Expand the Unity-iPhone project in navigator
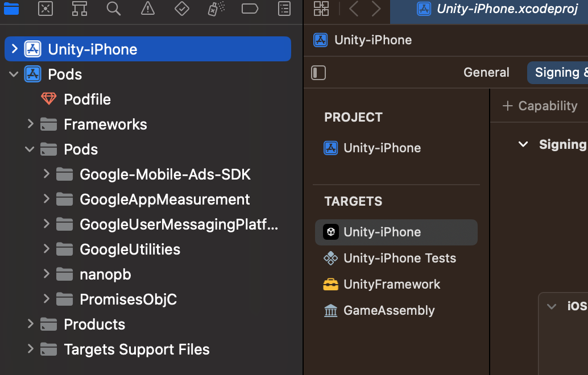The image size is (588, 375). pyautogui.click(x=14, y=49)
